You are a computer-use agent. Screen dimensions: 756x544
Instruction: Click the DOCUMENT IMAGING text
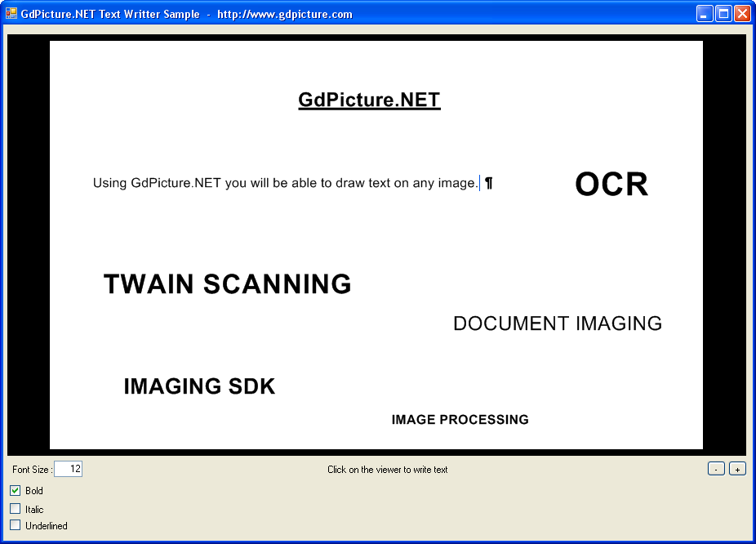coord(558,323)
